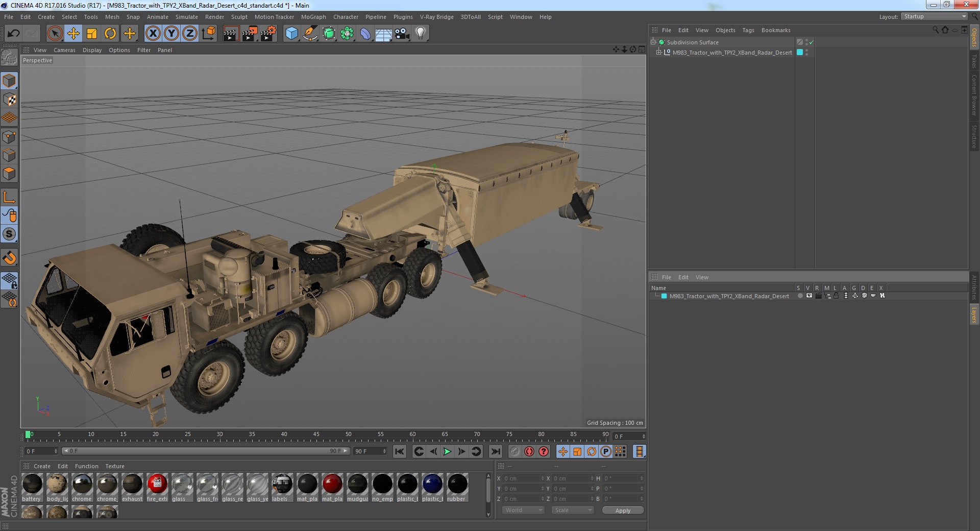Image resolution: width=980 pixels, height=531 pixels.
Task: Add a Cube primitive object
Action: pyautogui.click(x=291, y=34)
